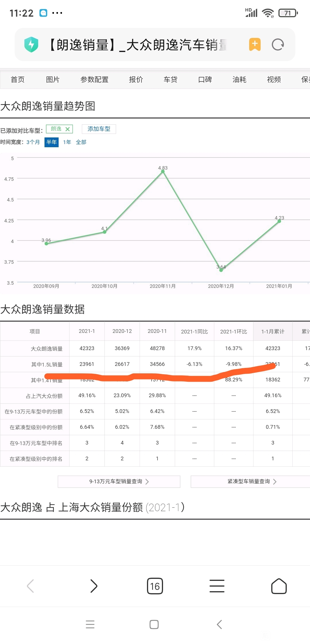This screenshot has height=644, width=310.
Task: Click the 2021-1 column header
Action: click(x=87, y=331)
